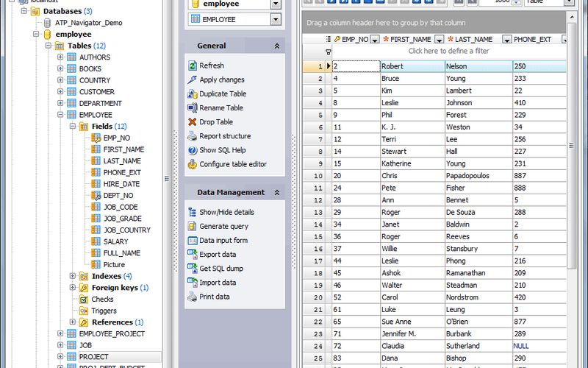Click the Triggers node icon
This screenshot has height=368, width=588.
(84, 311)
